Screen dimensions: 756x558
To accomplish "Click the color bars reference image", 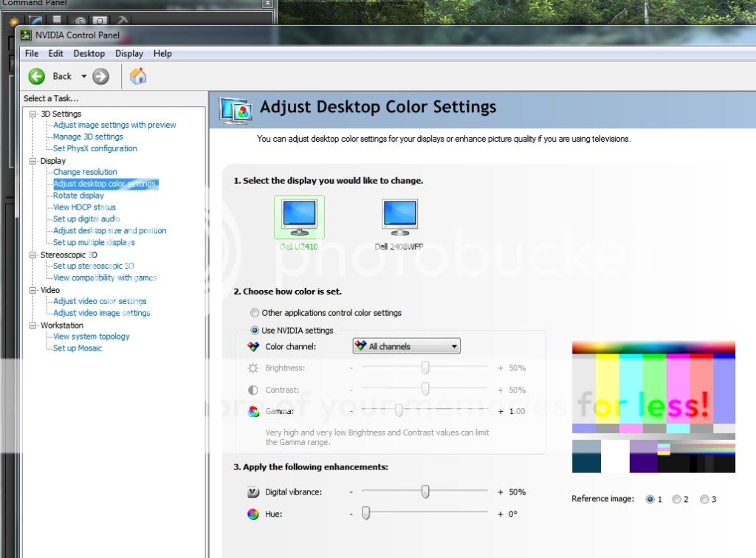I will [653, 406].
